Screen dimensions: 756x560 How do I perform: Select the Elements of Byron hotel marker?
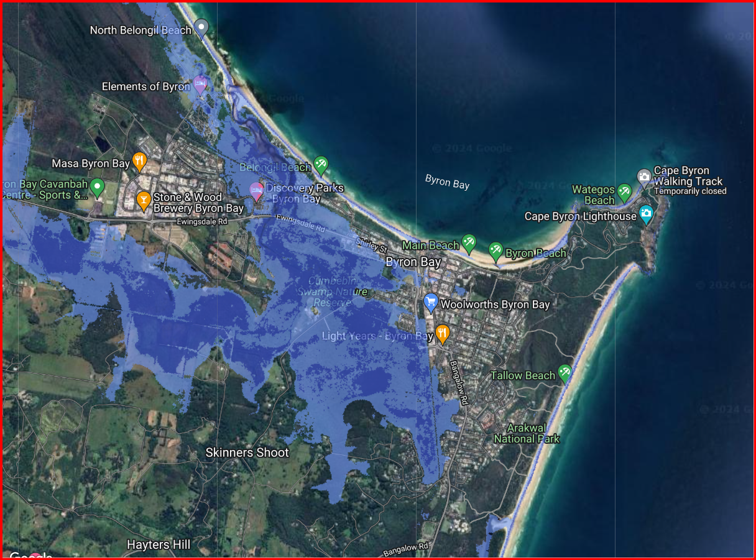pos(200,84)
